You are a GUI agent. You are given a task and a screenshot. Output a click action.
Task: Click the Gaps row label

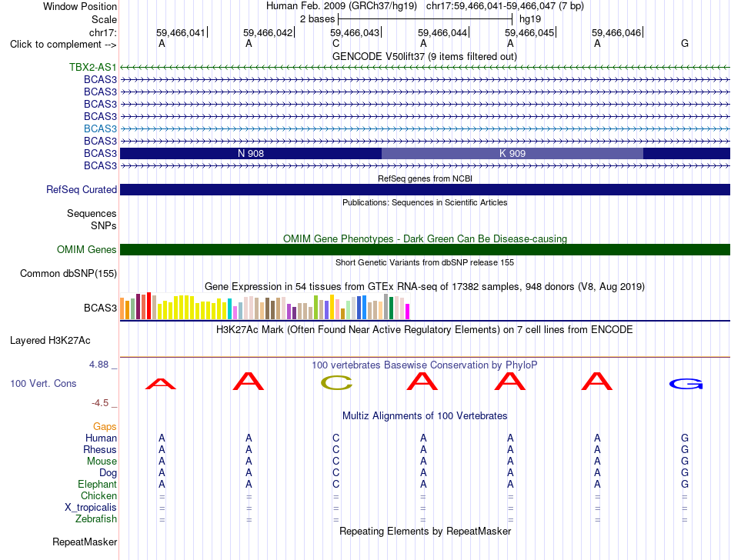point(105,426)
